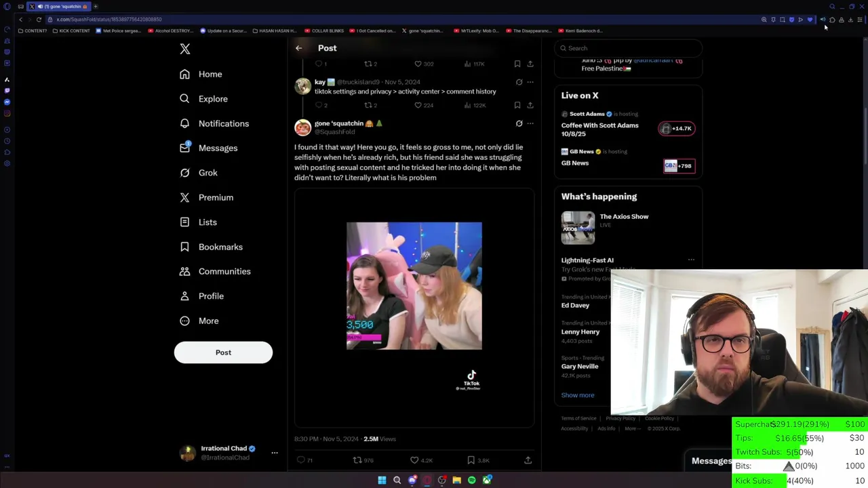The width and height of the screenshot is (868, 488).
Task: Open taskbar search
Action: [397, 480]
